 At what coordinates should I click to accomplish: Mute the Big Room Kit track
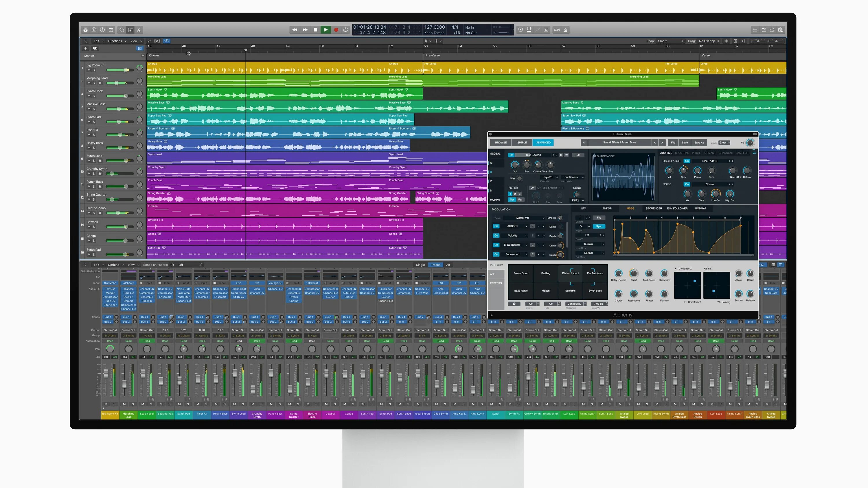(x=89, y=70)
